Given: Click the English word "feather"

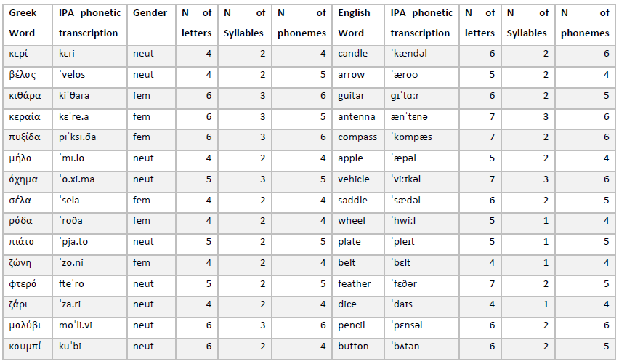Looking at the screenshot, I should tap(355, 283).
